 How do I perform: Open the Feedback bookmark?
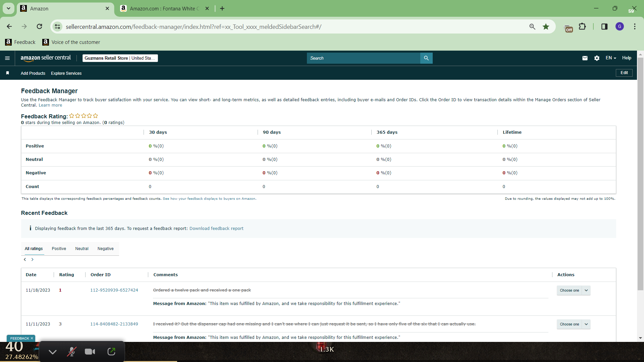click(20, 42)
